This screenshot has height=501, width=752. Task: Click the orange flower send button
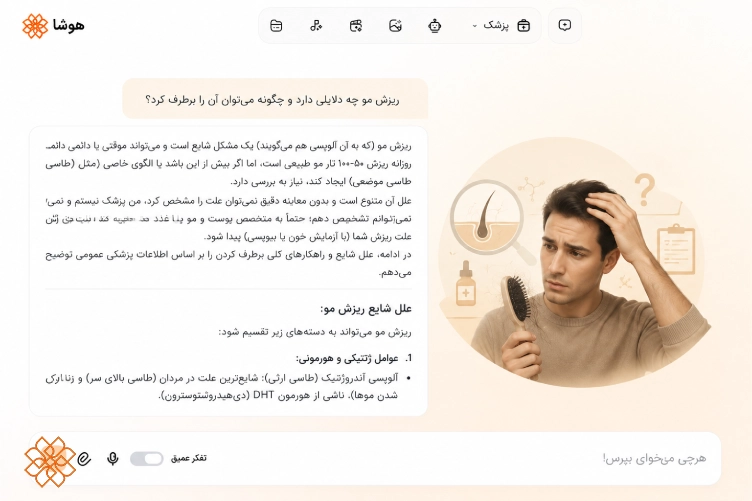50,462
